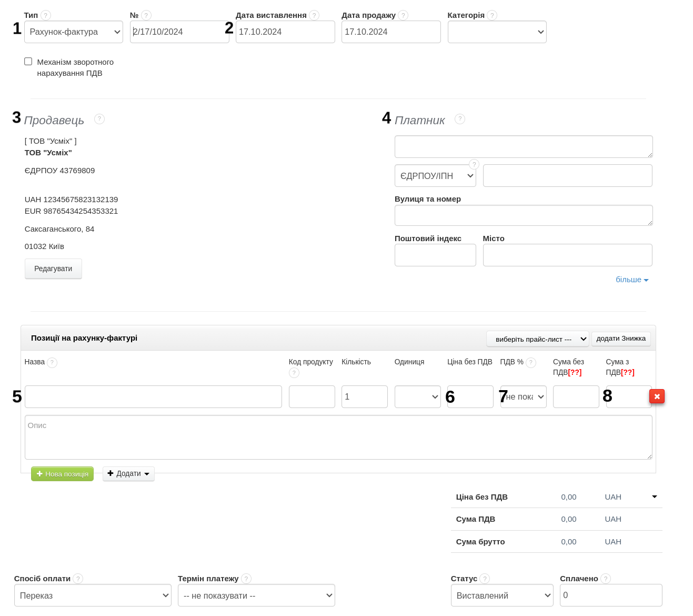The height and width of the screenshot is (616, 693).
Task: Click help icon next to Платник heading
Action: point(460,119)
